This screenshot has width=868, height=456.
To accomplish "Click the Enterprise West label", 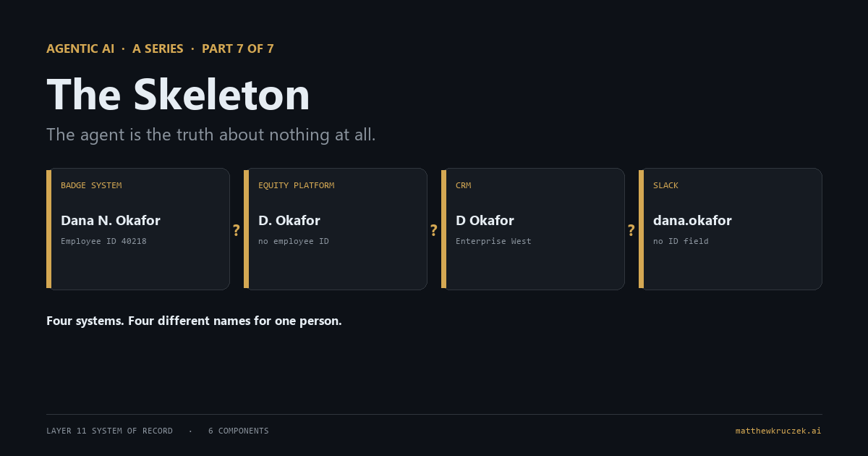I will (x=493, y=241).
